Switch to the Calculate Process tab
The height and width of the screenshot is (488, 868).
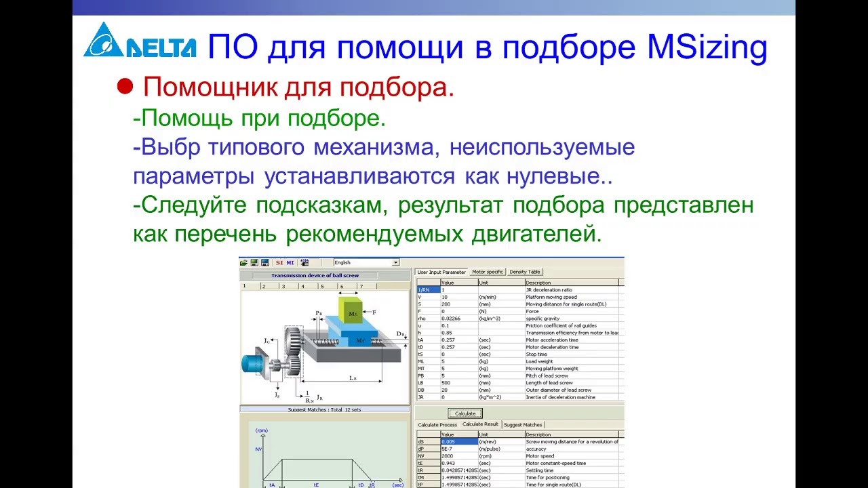coord(437,425)
